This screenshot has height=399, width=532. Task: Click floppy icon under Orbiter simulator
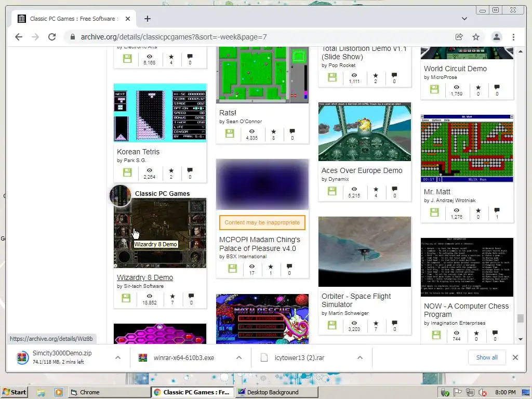pos(332,325)
